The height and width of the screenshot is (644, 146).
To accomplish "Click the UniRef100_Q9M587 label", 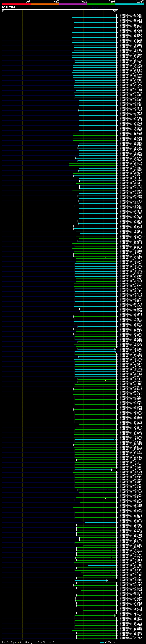I will tap(131, 55).
